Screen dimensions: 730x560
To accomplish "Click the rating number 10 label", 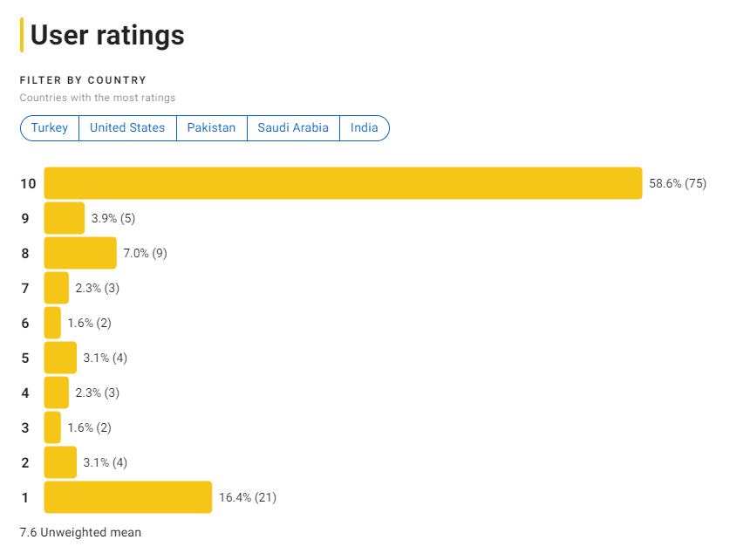I will (x=28, y=183).
